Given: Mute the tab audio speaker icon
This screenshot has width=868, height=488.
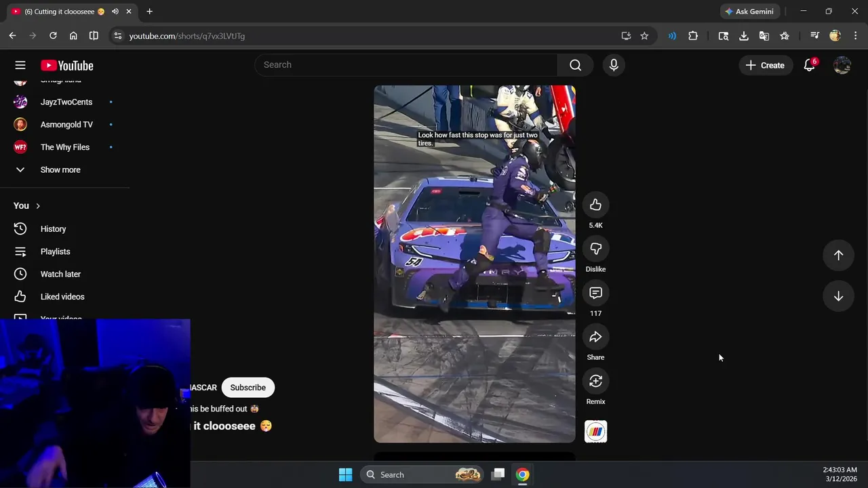Looking at the screenshot, I should [x=115, y=12].
